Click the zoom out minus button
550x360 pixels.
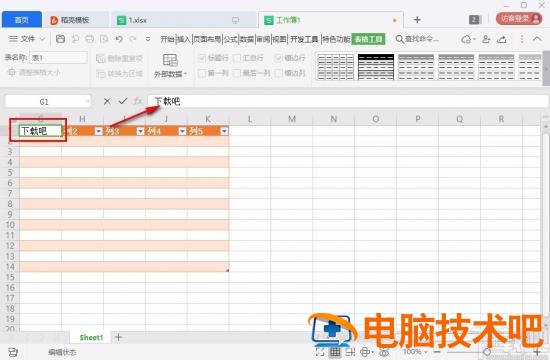pos(437,352)
